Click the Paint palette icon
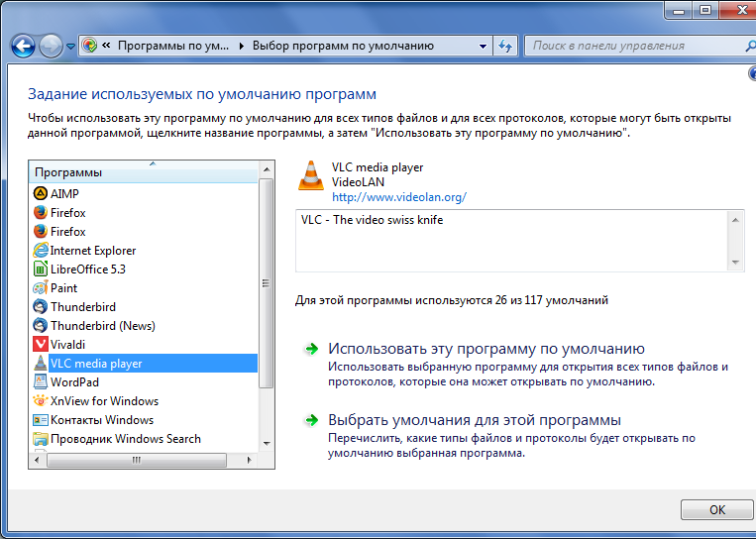The image size is (756, 539). click(x=41, y=287)
